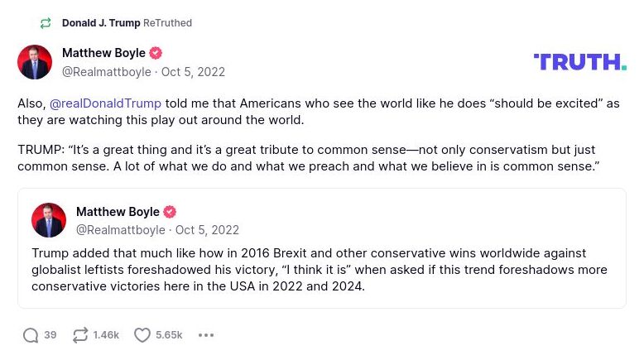Open the Donald J. Trump profile link
The width and height of the screenshot is (644, 360).
[101, 23]
